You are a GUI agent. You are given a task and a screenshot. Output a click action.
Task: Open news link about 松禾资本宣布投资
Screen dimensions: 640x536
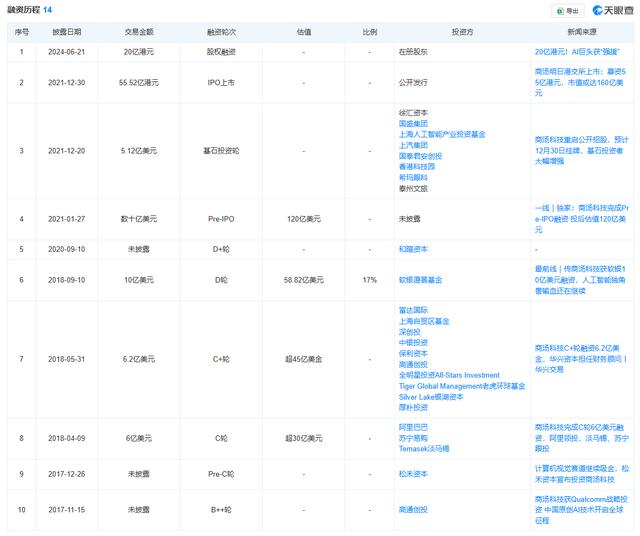[x=582, y=474]
